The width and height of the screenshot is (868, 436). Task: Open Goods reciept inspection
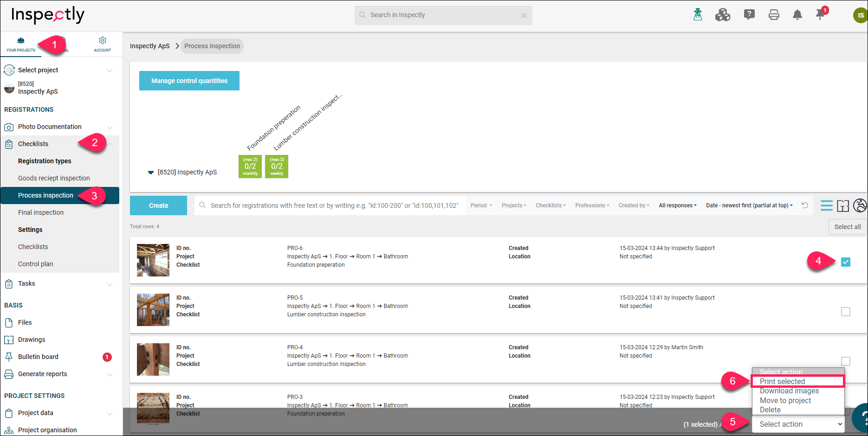54,178
